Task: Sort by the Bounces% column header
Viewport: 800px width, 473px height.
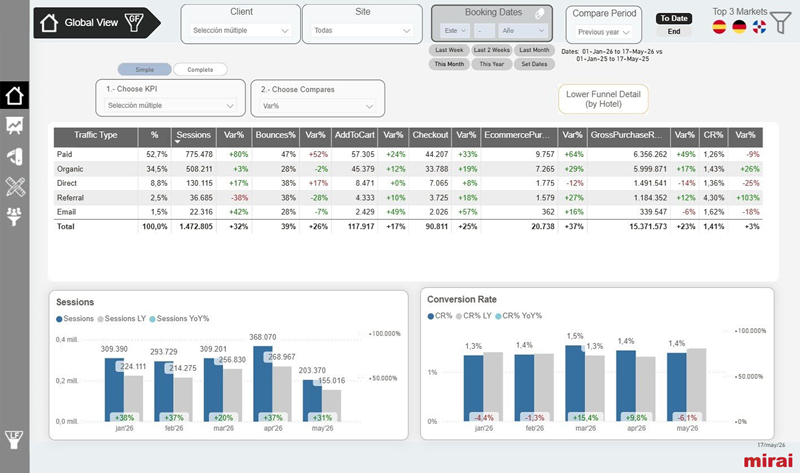Action: (x=276, y=135)
